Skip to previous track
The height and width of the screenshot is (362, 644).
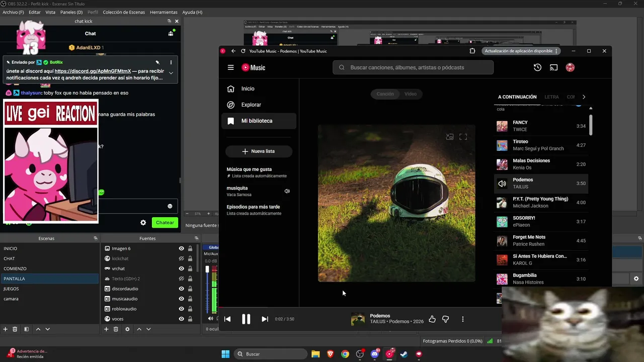(x=227, y=319)
